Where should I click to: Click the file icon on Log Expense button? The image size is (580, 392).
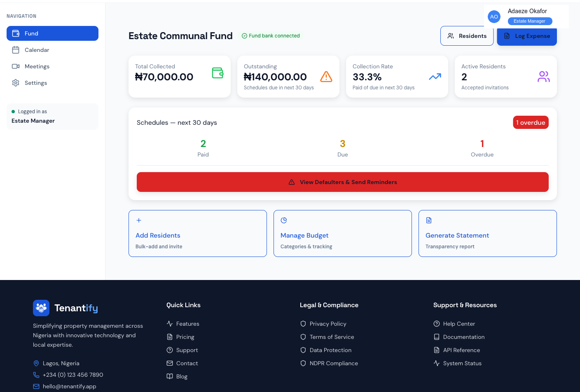[x=507, y=36]
